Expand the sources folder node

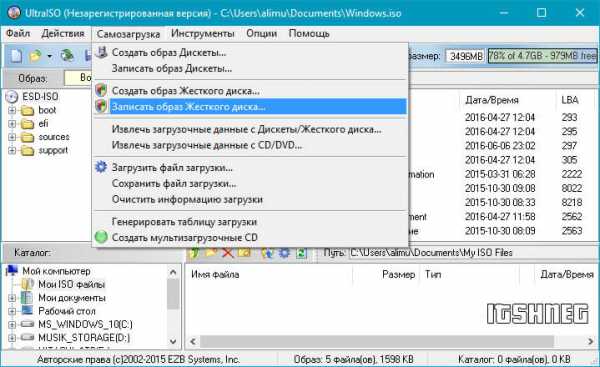[12, 137]
